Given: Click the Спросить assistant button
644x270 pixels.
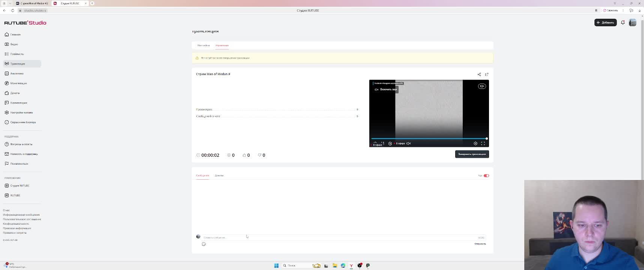Looking at the screenshot, I should coord(610,10).
